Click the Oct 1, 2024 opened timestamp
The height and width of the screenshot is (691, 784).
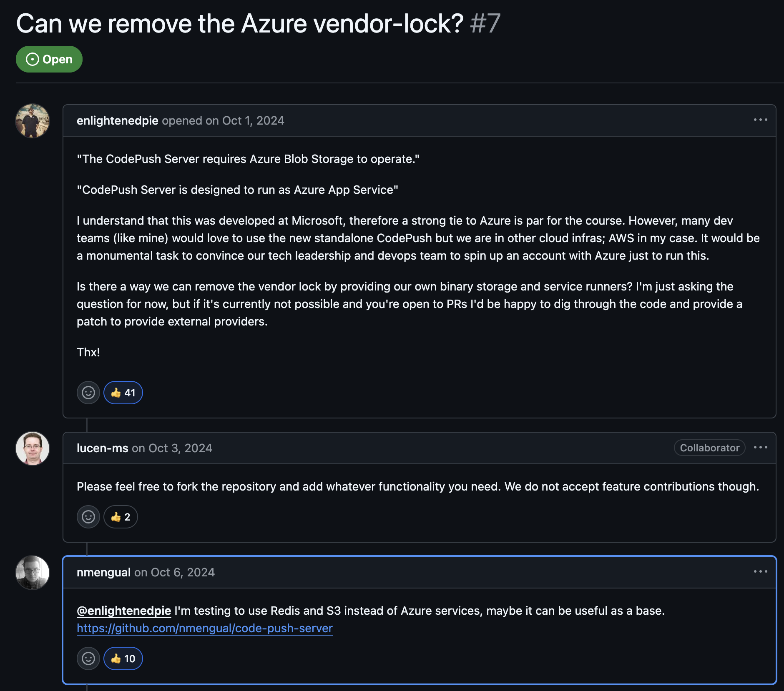(x=253, y=120)
